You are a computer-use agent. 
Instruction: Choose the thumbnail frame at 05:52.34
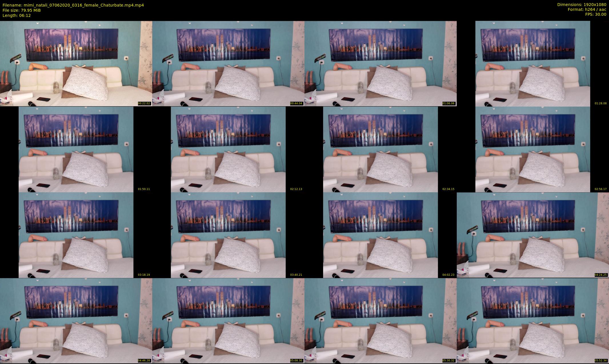tap(533, 321)
